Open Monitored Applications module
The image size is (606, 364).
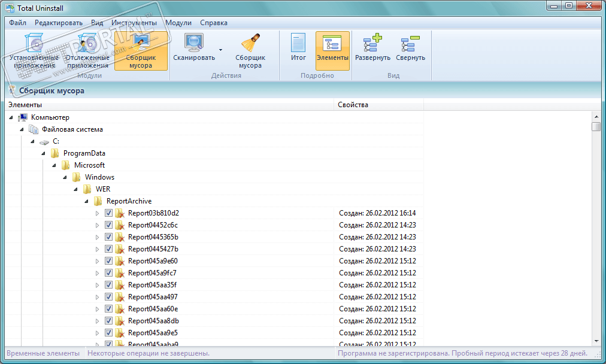point(87,51)
